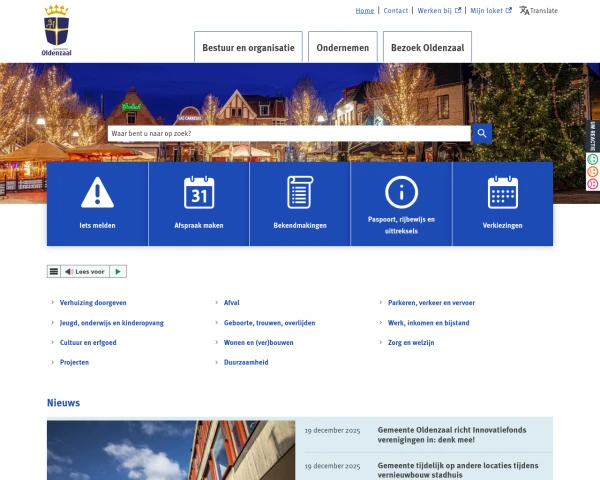Viewport: 600px width, 480px height.
Task: Open the Translate language selector
Action: tap(538, 11)
